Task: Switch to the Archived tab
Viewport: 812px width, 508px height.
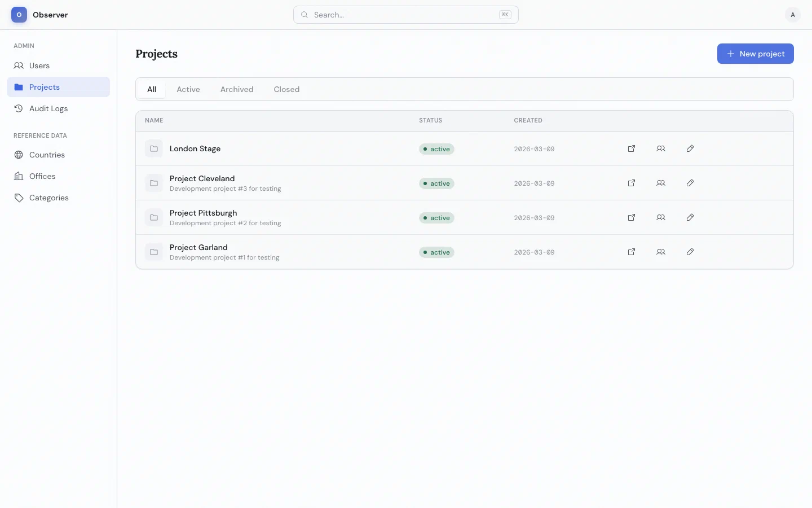Action: 237,89
